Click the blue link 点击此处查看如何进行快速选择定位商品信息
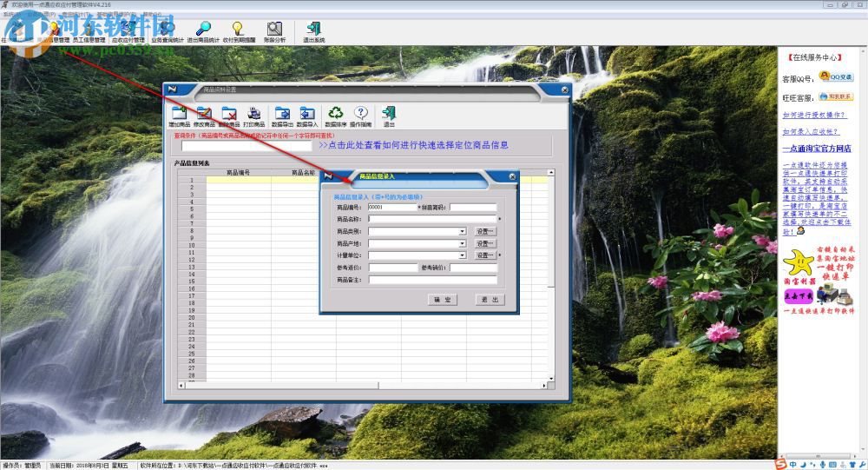 [413, 145]
